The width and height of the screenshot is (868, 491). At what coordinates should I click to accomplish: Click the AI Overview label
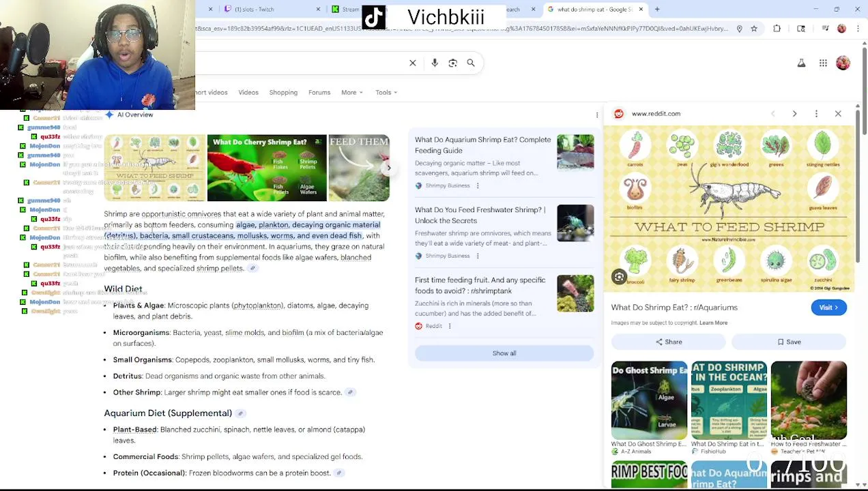point(135,115)
